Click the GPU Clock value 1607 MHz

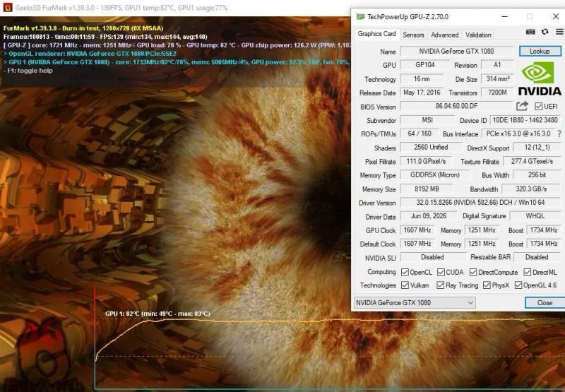(x=417, y=230)
